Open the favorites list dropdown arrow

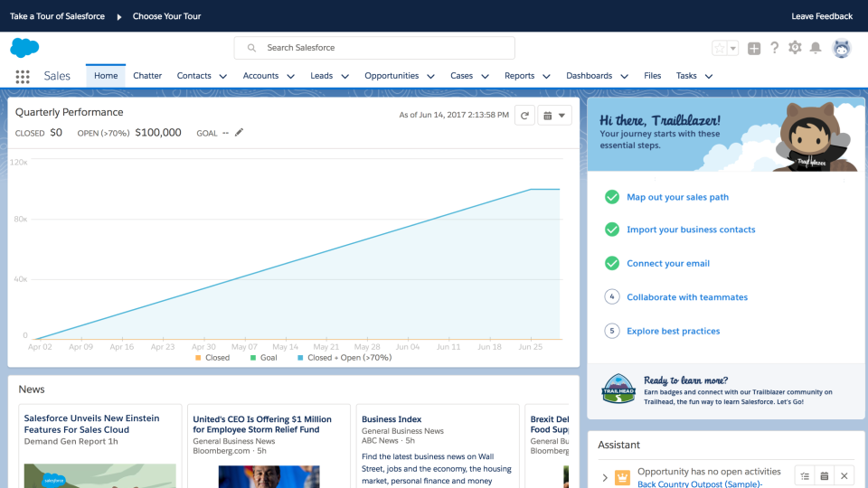point(732,48)
